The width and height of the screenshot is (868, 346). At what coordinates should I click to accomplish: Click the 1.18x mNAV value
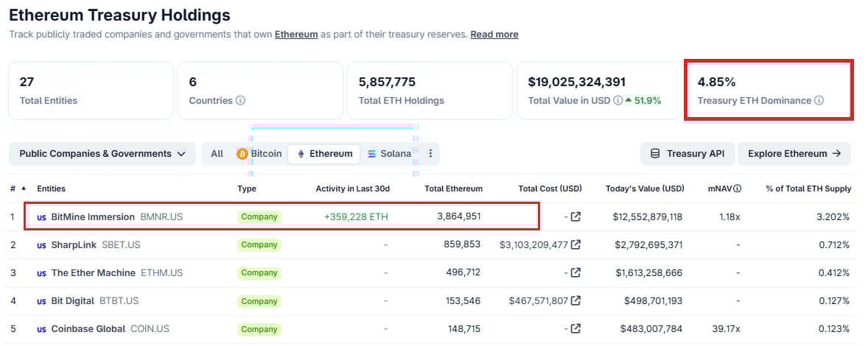click(x=729, y=216)
